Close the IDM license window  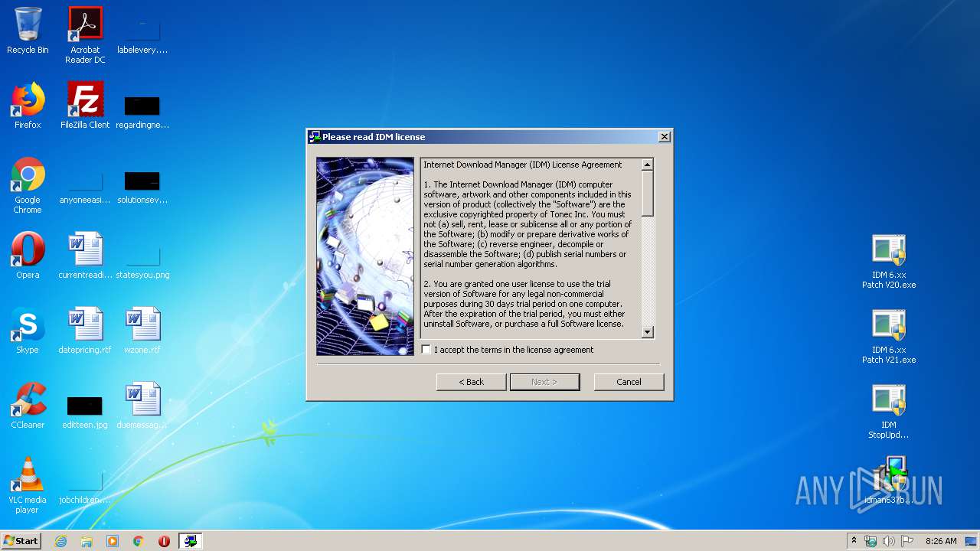(x=665, y=137)
